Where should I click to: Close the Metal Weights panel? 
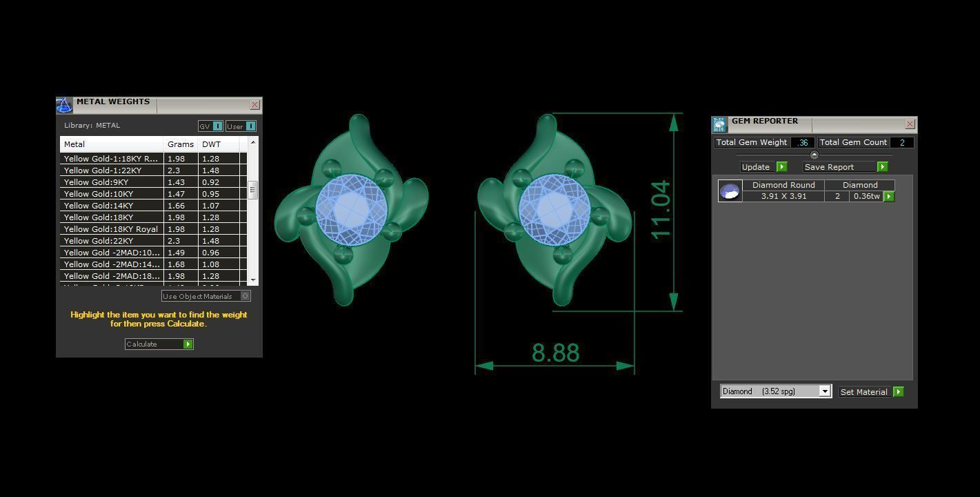tap(254, 105)
